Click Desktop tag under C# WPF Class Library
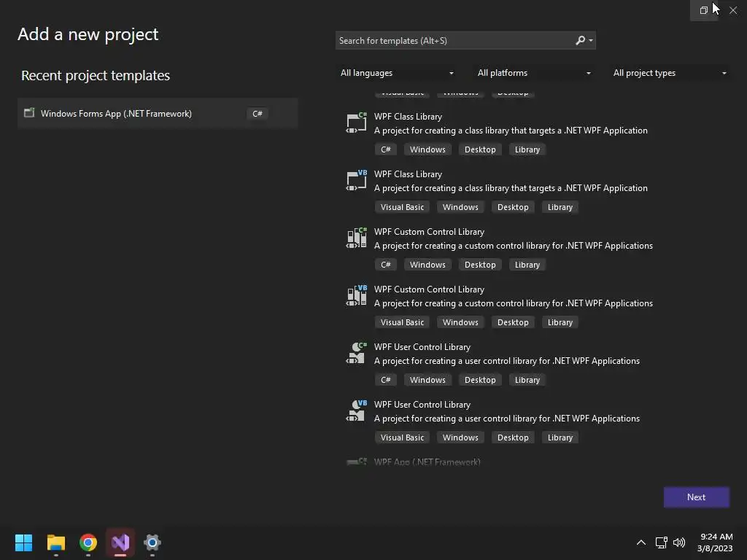Screen dimensions: 747x560 [480, 149]
